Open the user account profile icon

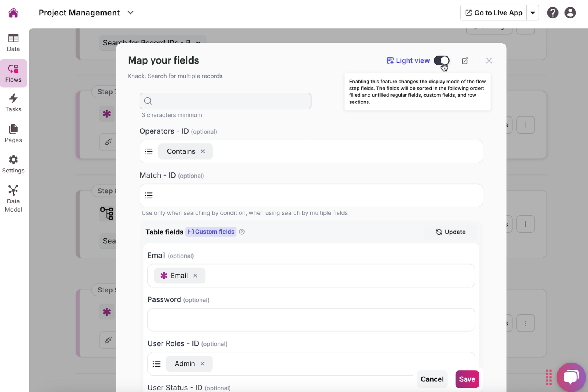(x=570, y=13)
